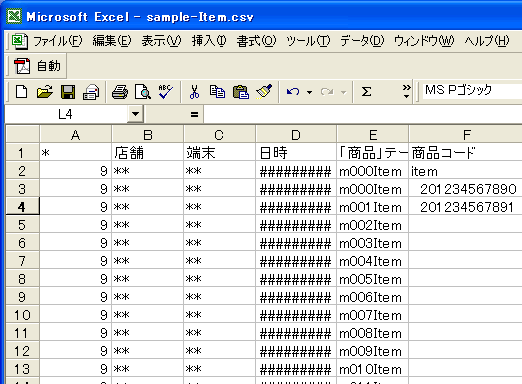The height and width of the screenshot is (384, 522).
Task: Click in the Name Box showing L4
Action: pyautogui.click(x=66, y=114)
